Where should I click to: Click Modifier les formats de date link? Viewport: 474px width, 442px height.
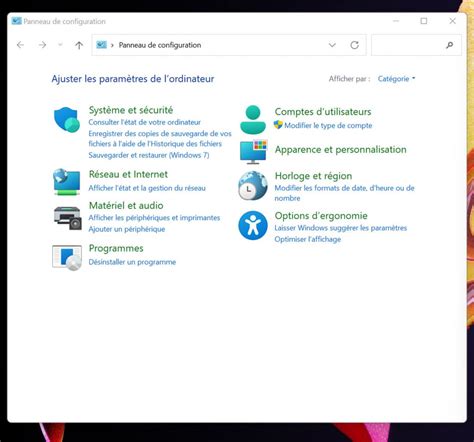pyautogui.click(x=344, y=193)
